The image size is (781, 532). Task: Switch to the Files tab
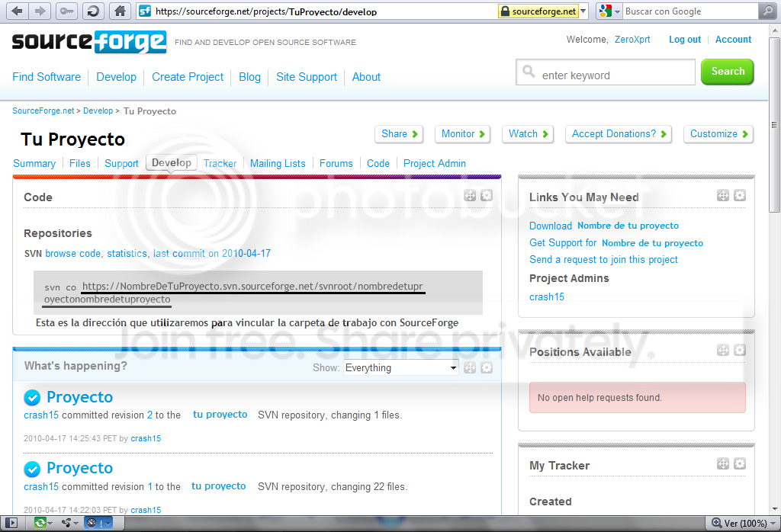point(79,163)
